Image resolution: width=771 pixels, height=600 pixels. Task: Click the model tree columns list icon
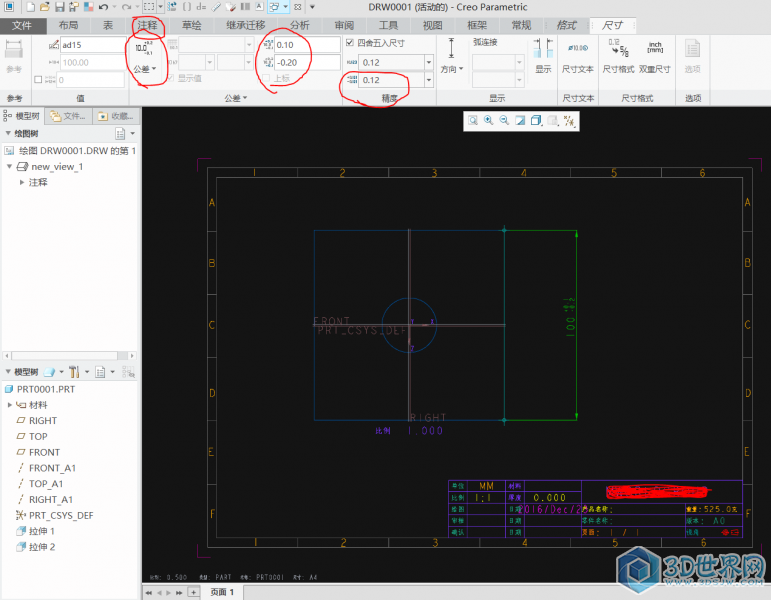[100, 372]
